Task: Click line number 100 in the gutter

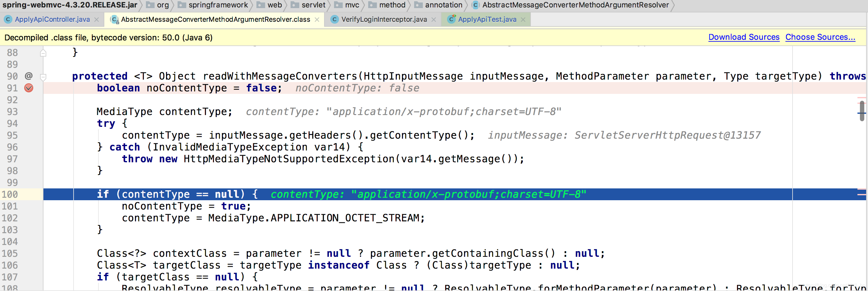Action: tap(10, 194)
